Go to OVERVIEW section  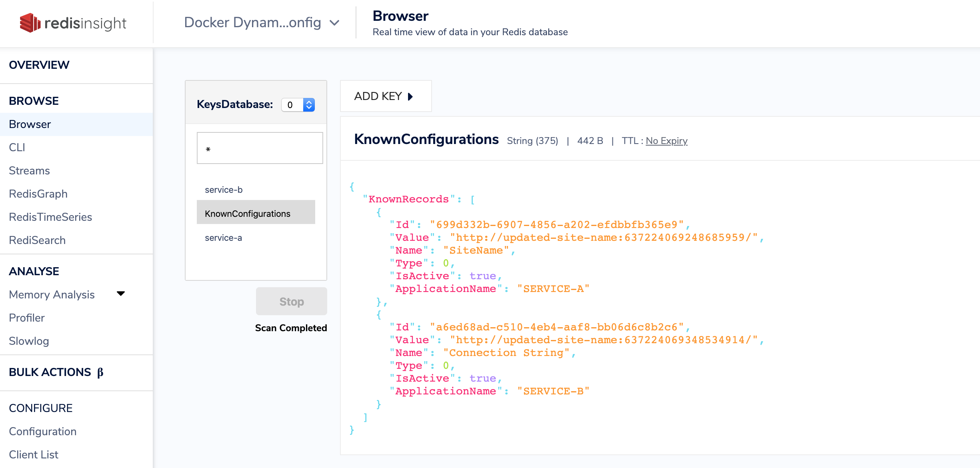[x=39, y=65]
